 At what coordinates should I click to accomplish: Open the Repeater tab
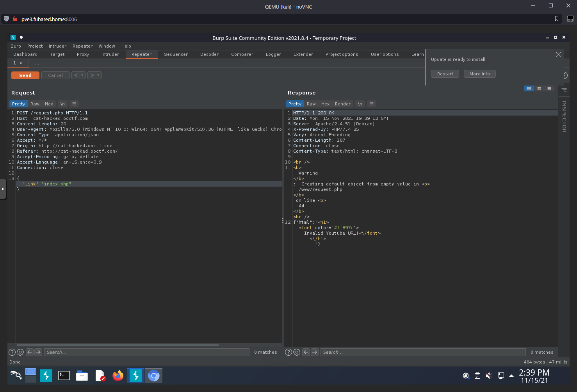(141, 54)
